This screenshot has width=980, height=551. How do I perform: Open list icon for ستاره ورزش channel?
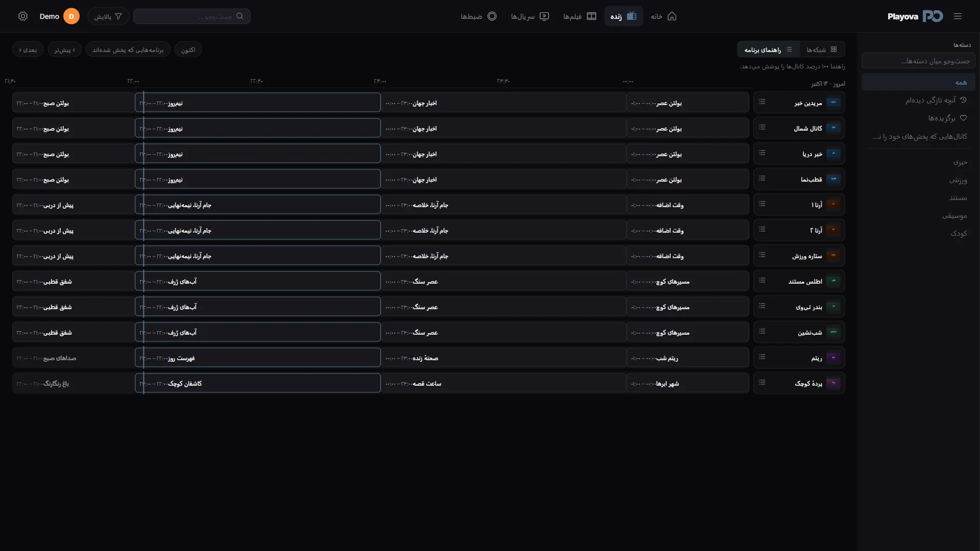[x=762, y=255]
